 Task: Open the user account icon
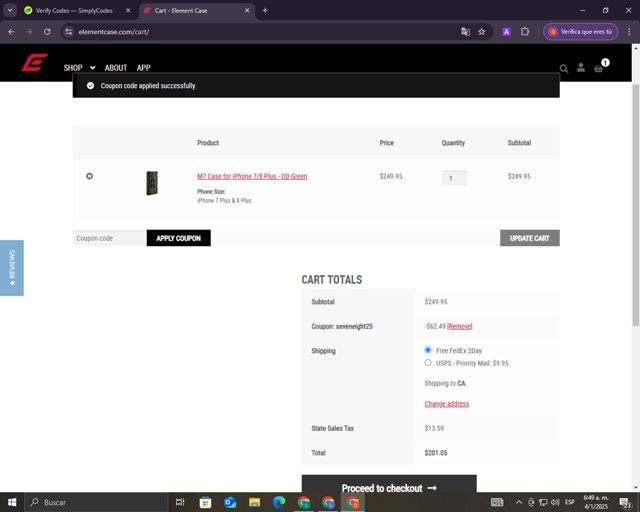coord(581,68)
